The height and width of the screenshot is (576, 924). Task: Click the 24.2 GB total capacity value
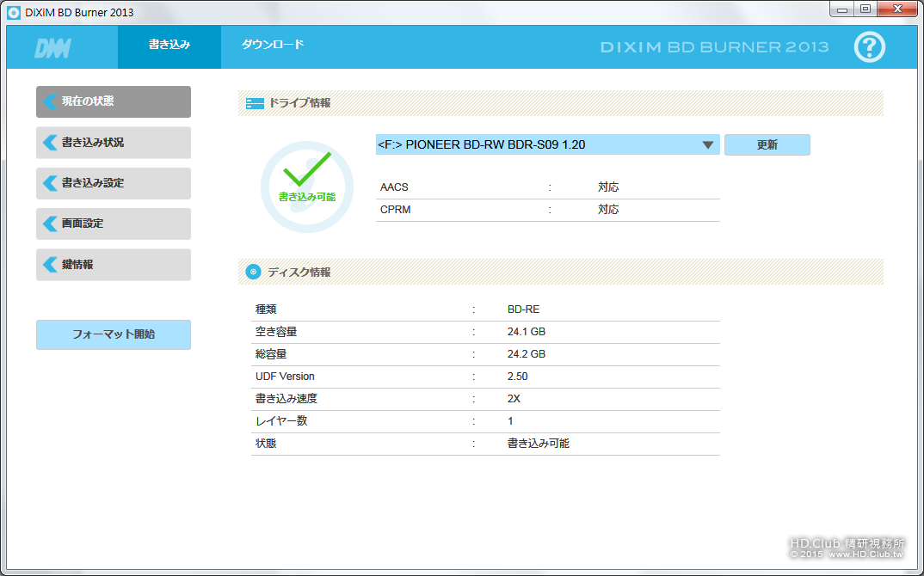coord(527,354)
